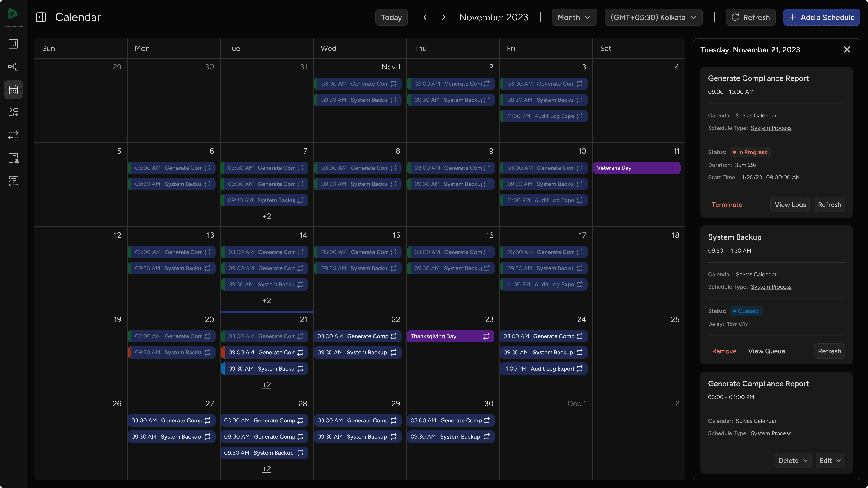868x488 pixels.
Task: Open the task assignments icon in sidebar
Action: 13,158
